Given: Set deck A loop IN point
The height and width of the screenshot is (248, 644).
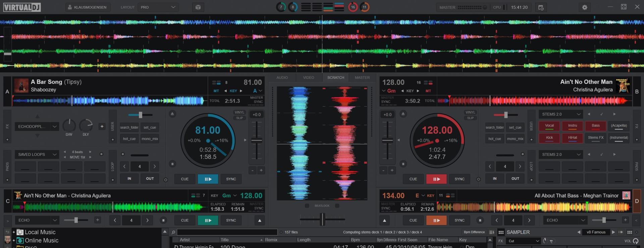Looking at the screenshot, I should [129, 179].
